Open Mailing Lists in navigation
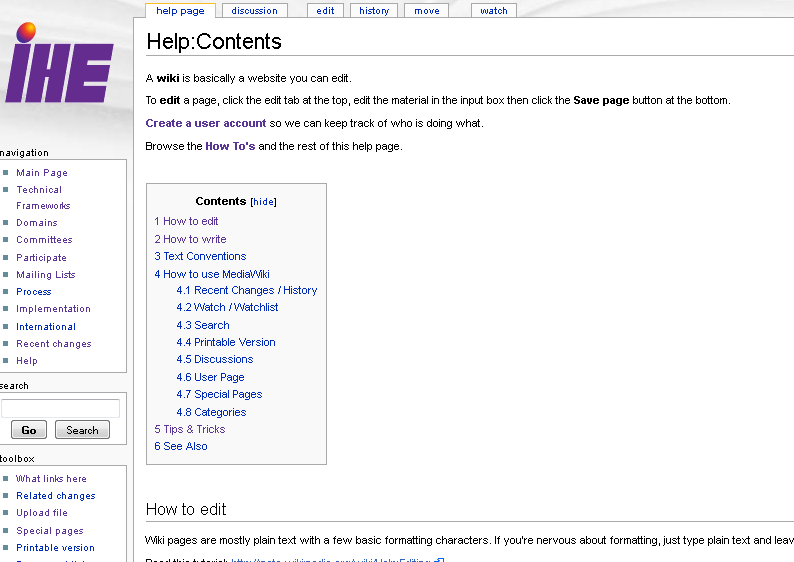 45,275
